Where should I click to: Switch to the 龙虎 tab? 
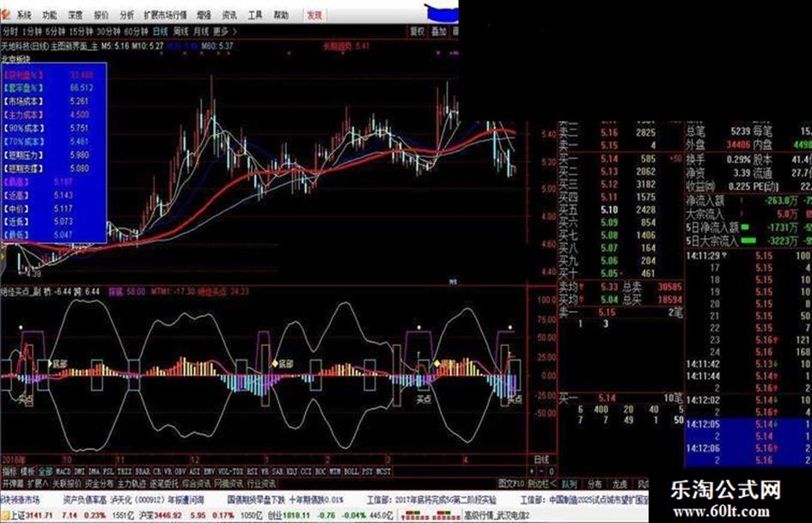point(620,483)
